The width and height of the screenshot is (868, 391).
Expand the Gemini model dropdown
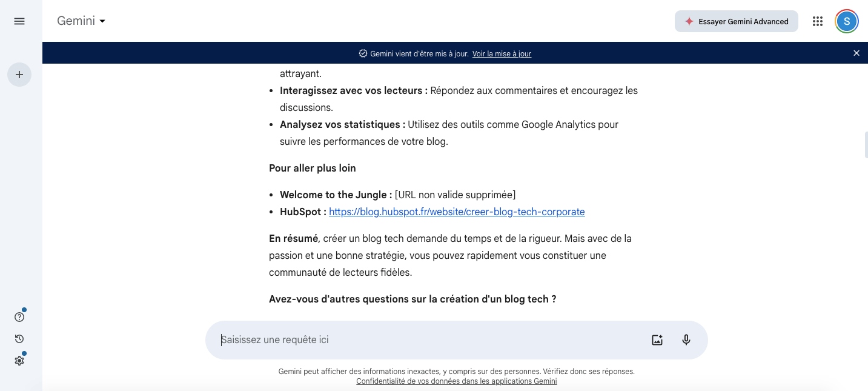coord(82,21)
